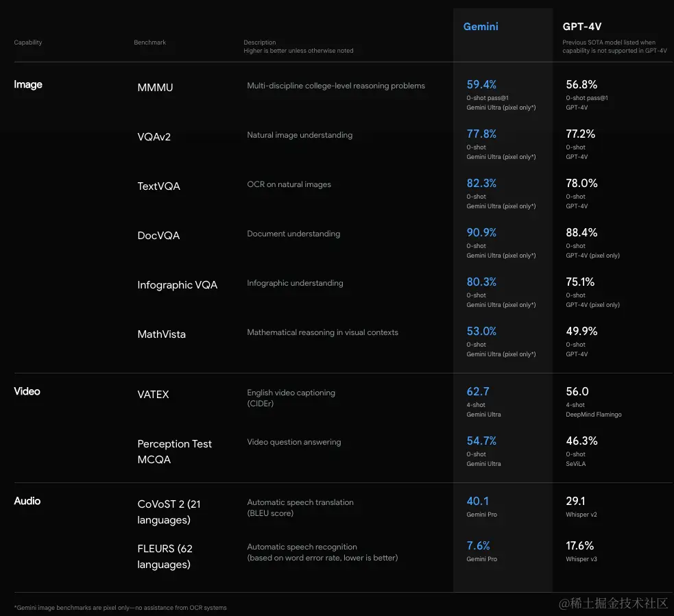Click GPT-4V's 56.8% MMMU score
This screenshot has height=616, width=674.
coord(581,85)
